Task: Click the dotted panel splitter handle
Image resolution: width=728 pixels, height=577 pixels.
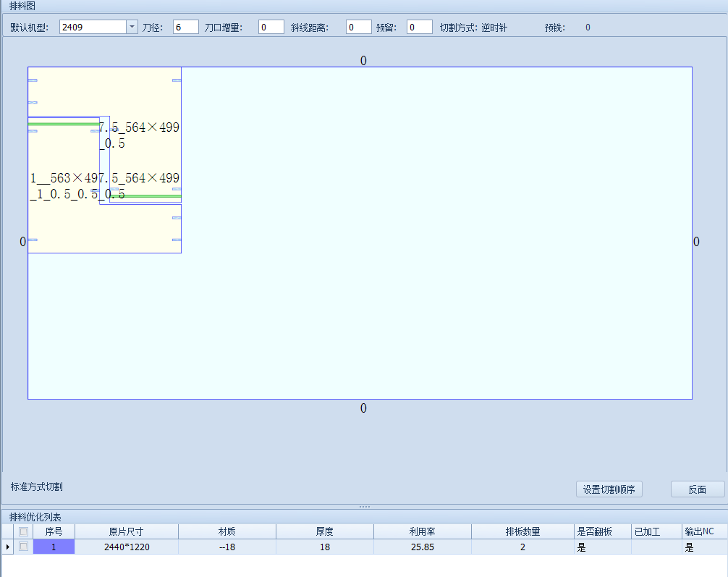Action: point(364,507)
